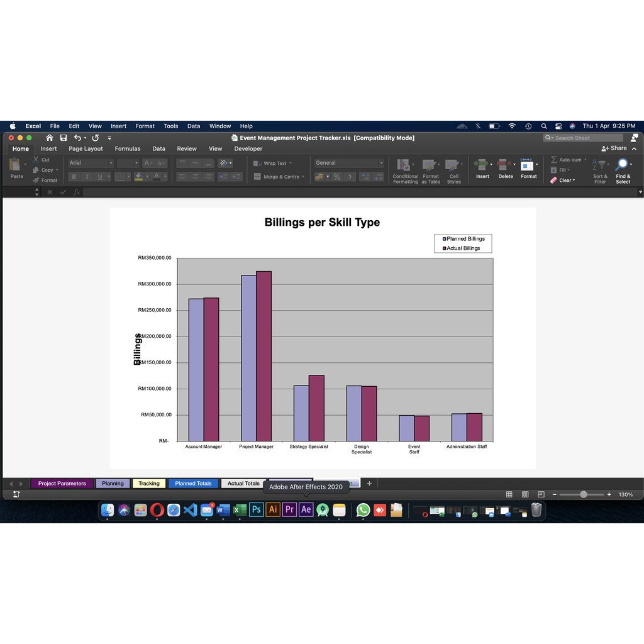Expand Merge & Centre options

(x=303, y=177)
